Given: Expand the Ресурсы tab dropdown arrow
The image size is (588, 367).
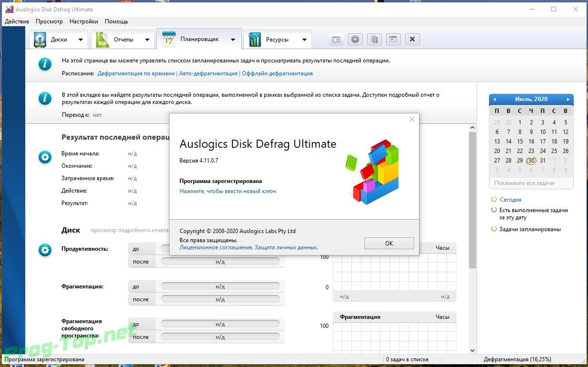Looking at the screenshot, I should tap(304, 40).
